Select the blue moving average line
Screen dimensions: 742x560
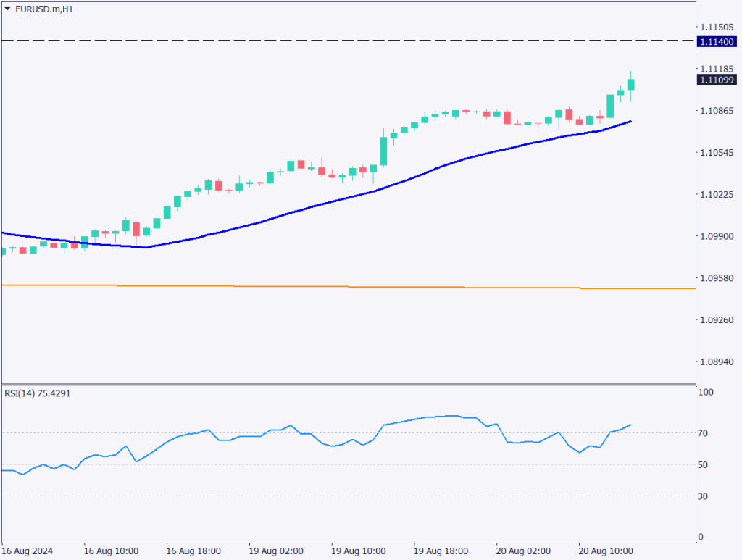[290, 213]
